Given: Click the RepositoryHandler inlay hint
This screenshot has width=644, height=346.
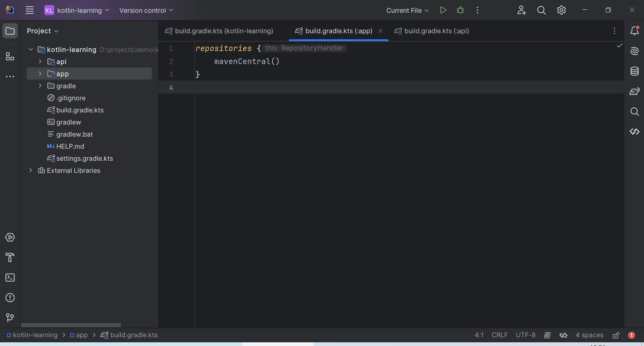Looking at the screenshot, I should pos(304,48).
